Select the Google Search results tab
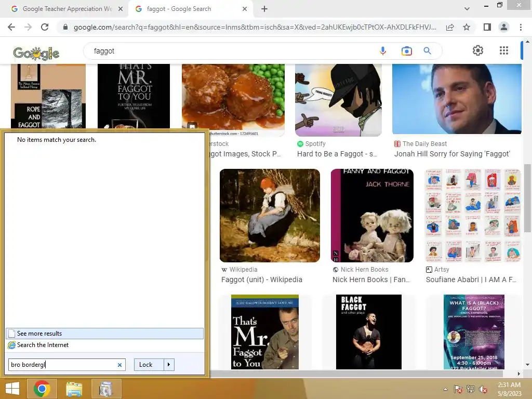Screen dimensions: 532x399 pos(190,9)
